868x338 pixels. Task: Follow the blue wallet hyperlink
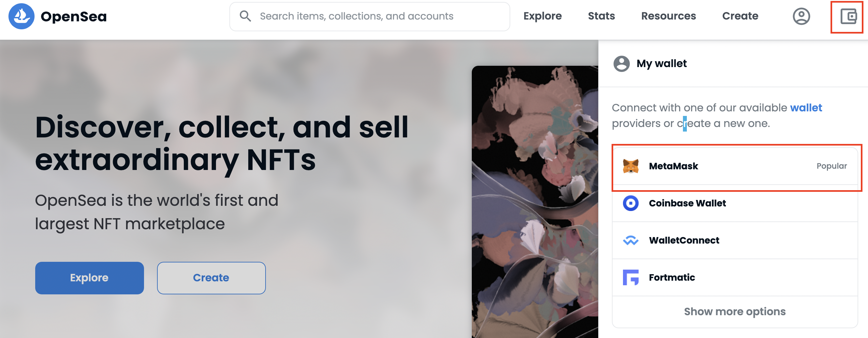pyautogui.click(x=806, y=108)
